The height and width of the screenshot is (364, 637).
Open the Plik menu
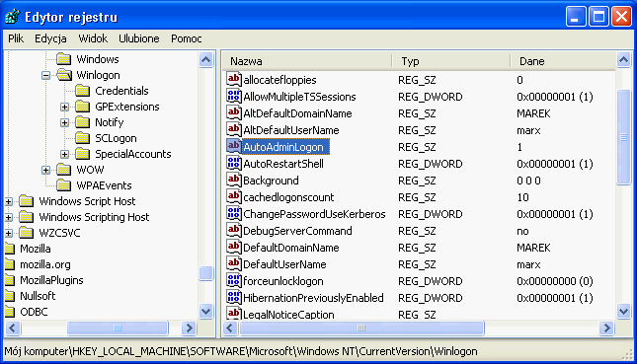16,38
